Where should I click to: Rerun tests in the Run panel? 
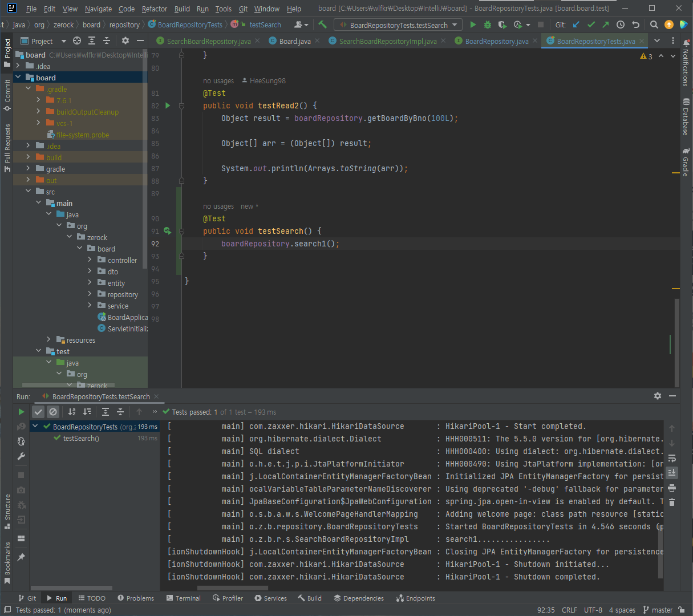tap(21, 412)
